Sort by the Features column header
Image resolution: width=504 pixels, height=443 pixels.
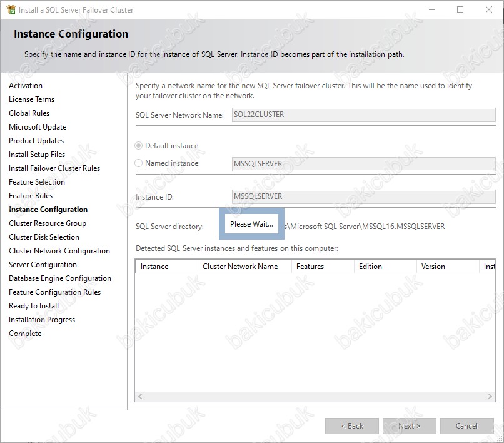(x=323, y=267)
